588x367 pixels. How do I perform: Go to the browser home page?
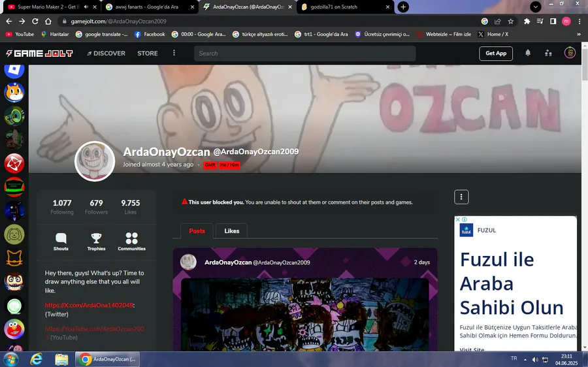pos(48,22)
